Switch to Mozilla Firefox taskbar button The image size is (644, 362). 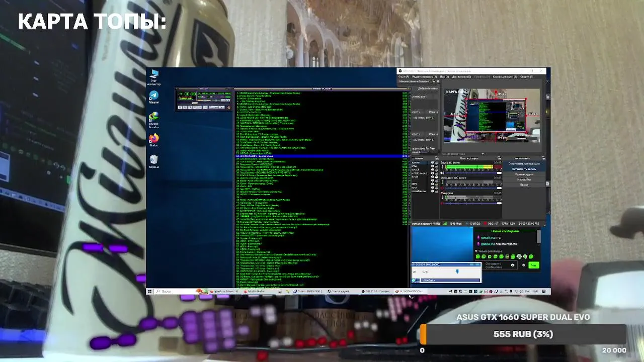coord(260,292)
